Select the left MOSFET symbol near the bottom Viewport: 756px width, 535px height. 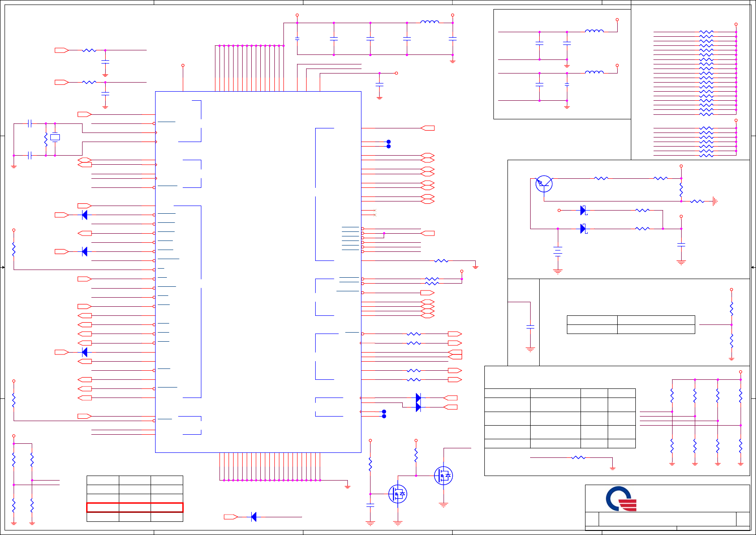point(398,494)
